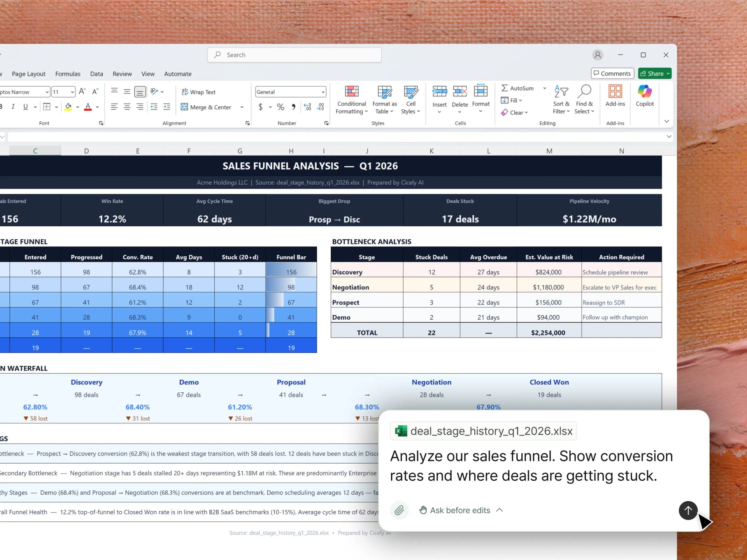This screenshot has width=747, height=560.
Task: Apply Format as Table
Action: pyautogui.click(x=384, y=99)
